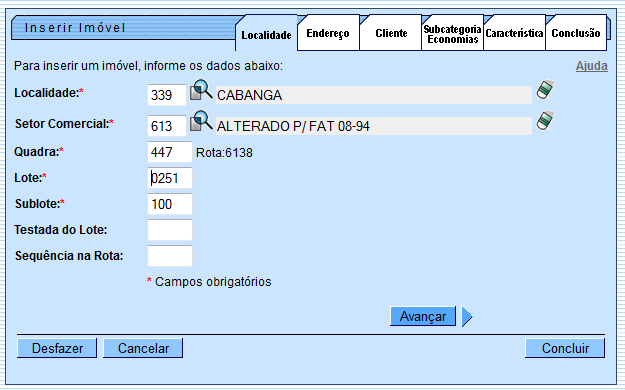Image resolution: width=625 pixels, height=390 pixels.
Task: Click the Quadra field containing 447
Action: 170,152
